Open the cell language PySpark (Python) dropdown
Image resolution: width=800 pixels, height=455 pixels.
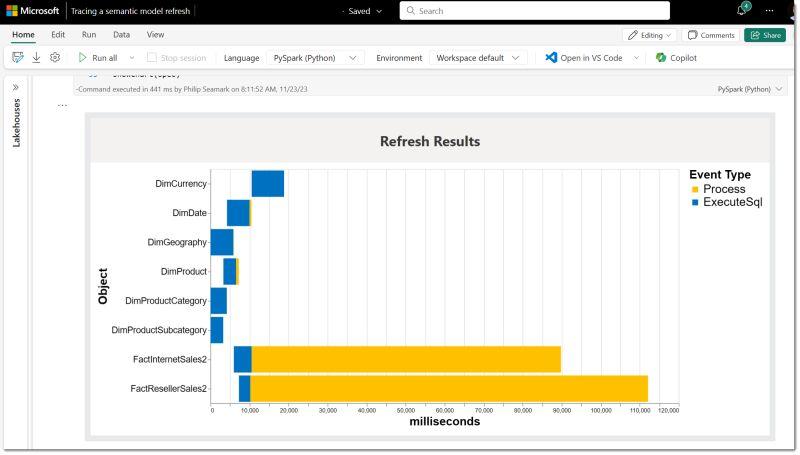click(752, 89)
